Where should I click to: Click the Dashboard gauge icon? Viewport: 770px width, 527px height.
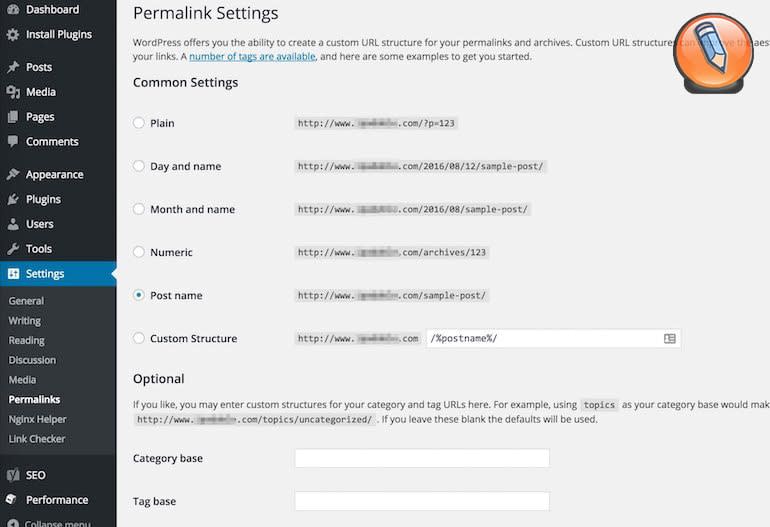(x=13, y=10)
